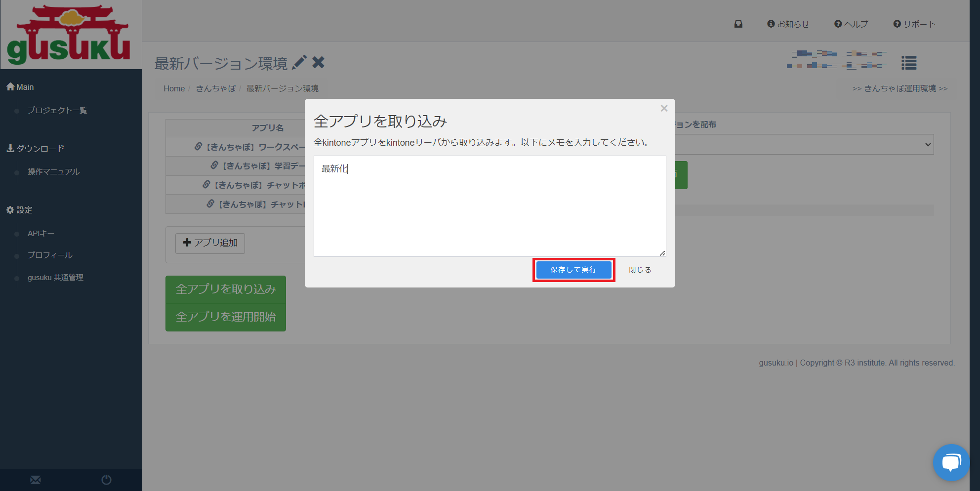Screen dimensions: 980x491
Task: Open プロジェクト一覧 in sidebar
Action: pyautogui.click(x=57, y=110)
